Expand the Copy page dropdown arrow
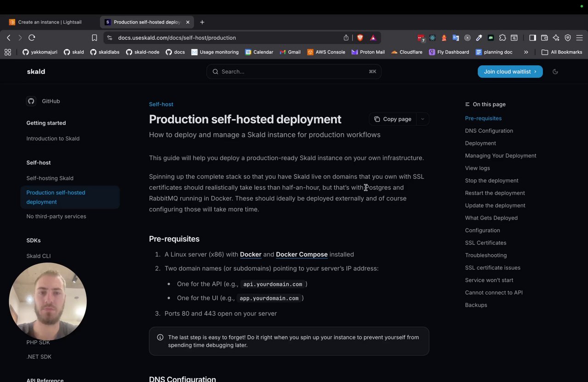The image size is (588, 382). coord(423,119)
